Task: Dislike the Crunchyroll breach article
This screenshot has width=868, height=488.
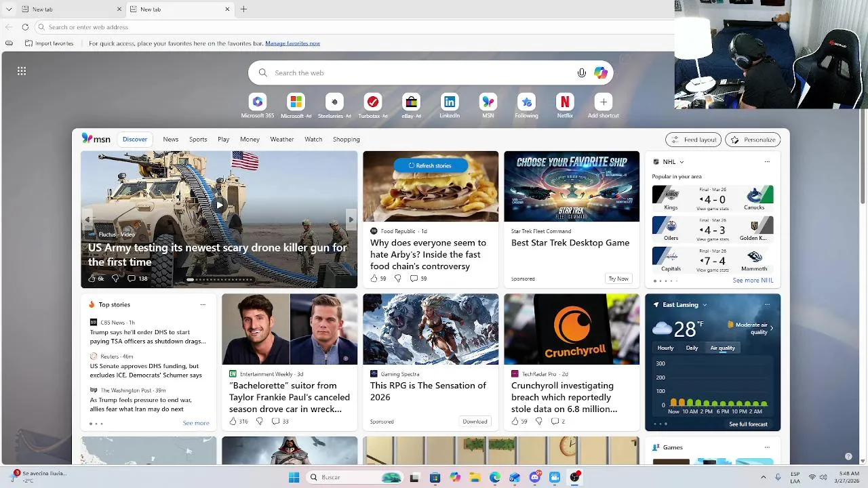Action: 539,422
